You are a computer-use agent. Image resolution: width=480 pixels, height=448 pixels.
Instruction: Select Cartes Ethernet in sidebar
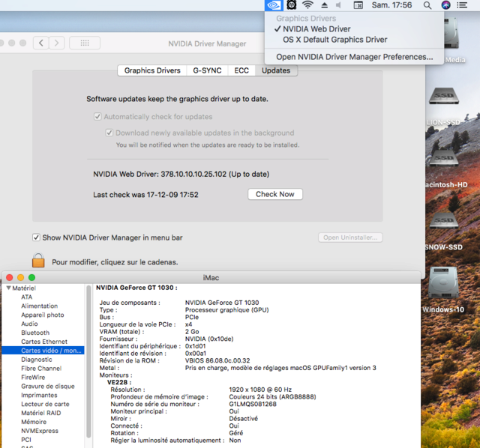coord(44,342)
